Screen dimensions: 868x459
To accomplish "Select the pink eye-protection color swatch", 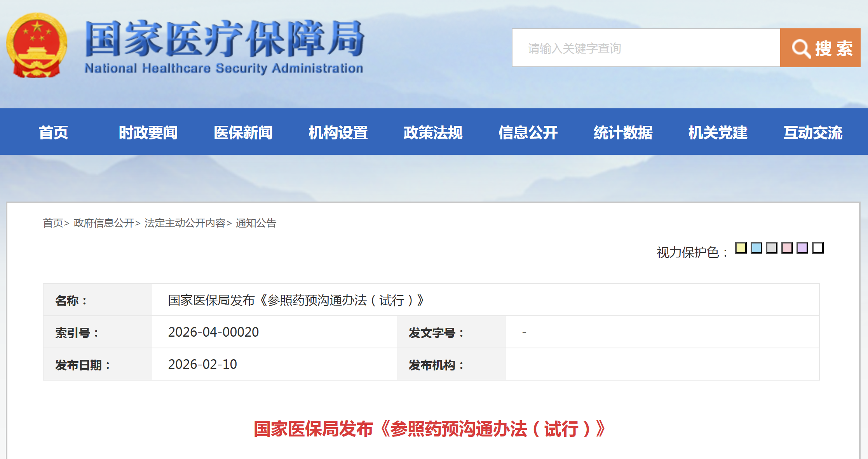I will [x=787, y=248].
